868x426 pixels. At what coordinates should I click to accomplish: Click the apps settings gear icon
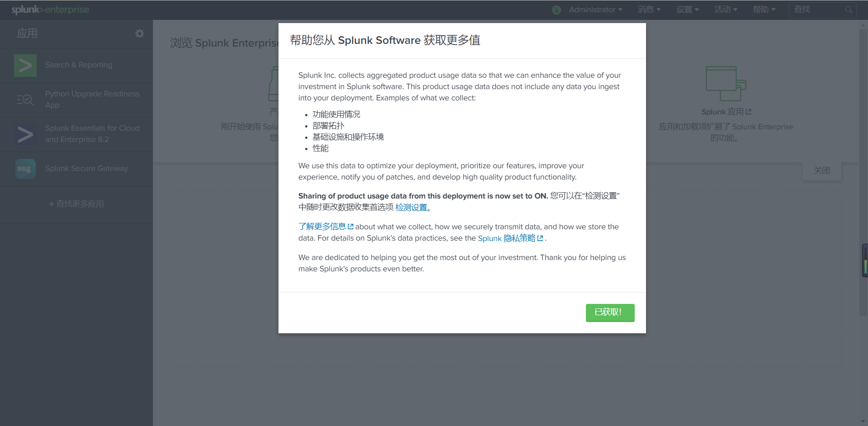(140, 33)
